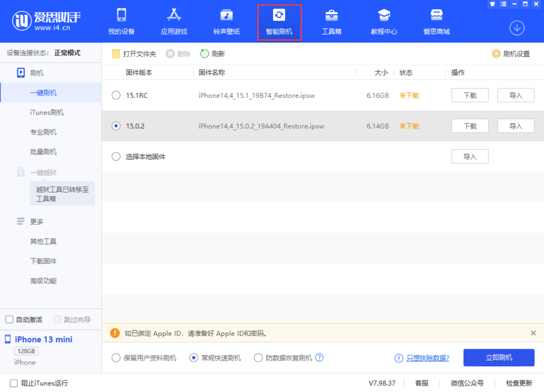Open 微信公众号 in the status bar
Screen dimensions: 544x392
pyautogui.click(x=467, y=383)
